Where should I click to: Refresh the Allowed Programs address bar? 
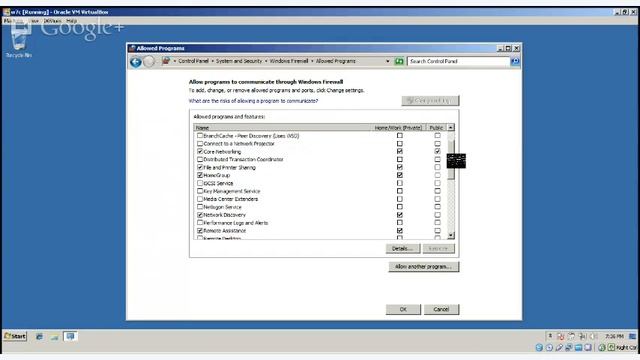tap(399, 61)
